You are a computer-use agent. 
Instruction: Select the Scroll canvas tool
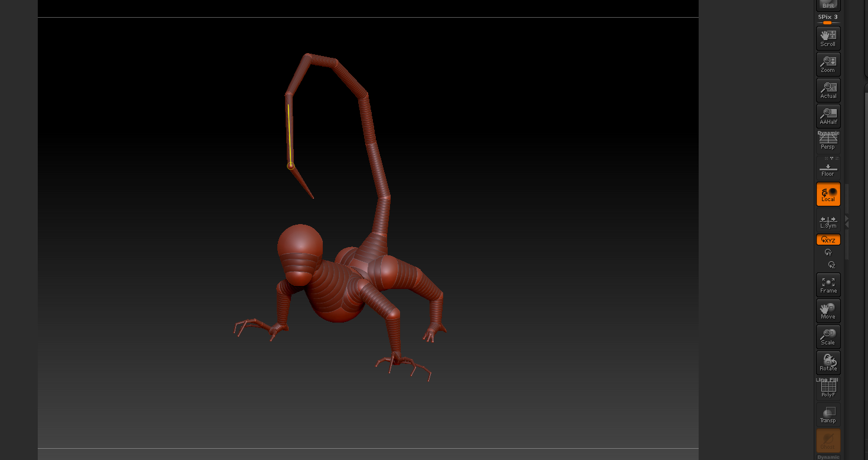(x=828, y=38)
